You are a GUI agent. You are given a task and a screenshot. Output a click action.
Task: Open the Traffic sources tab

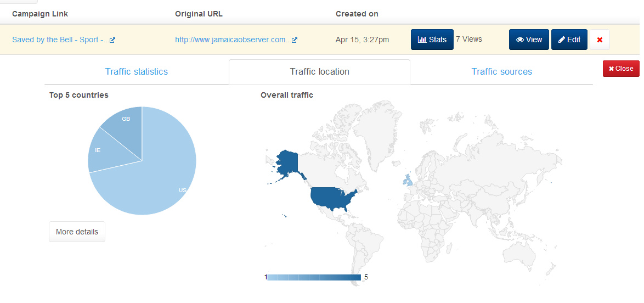(x=501, y=71)
